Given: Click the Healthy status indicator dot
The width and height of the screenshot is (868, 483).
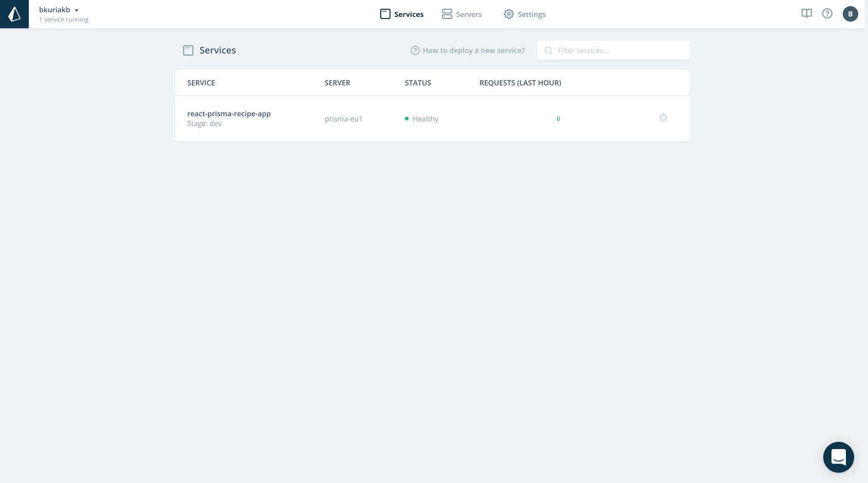Looking at the screenshot, I should tap(406, 118).
